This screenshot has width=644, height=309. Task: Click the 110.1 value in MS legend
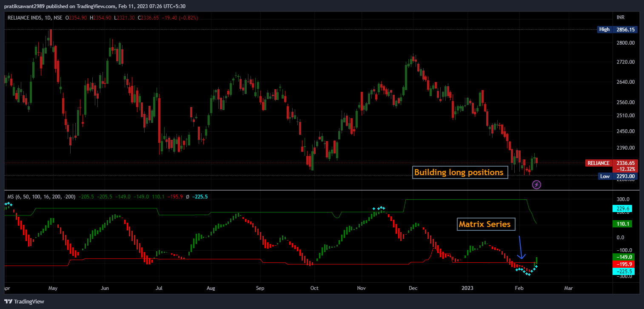(157, 197)
